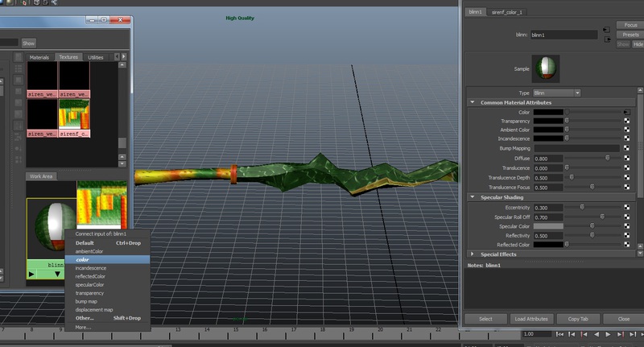Viewport: 644px width, 347px height.
Task: Click the Load Attributes button
Action: pos(531,319)
